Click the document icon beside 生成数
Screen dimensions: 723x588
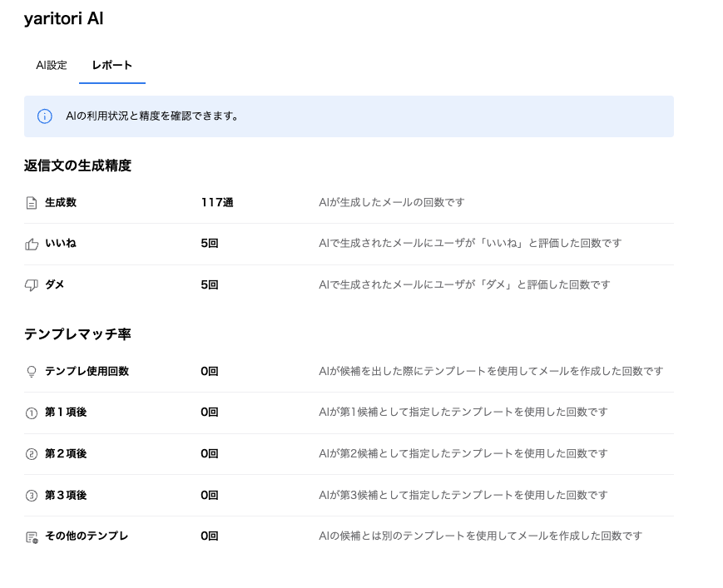[32, 203]
